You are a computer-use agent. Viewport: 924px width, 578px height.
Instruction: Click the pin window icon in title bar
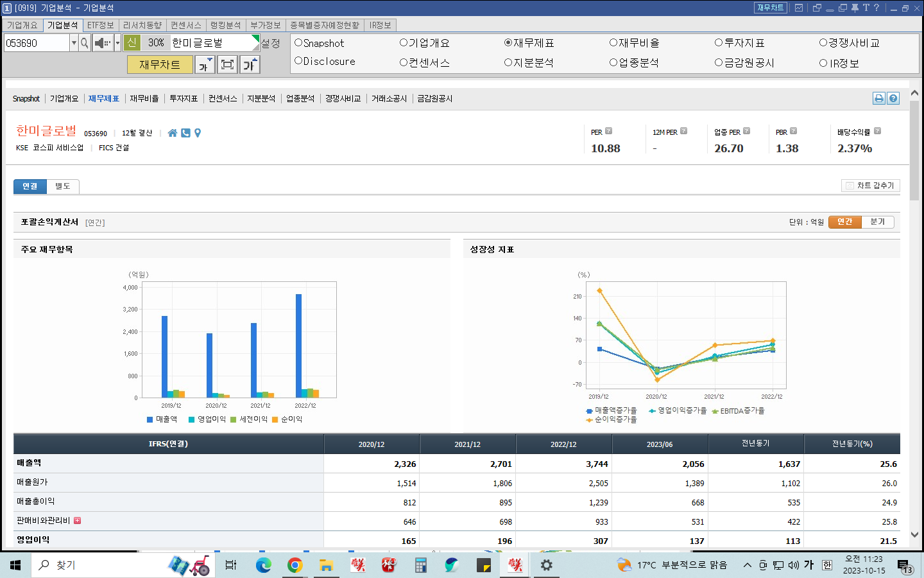click(x=855, y=8)
